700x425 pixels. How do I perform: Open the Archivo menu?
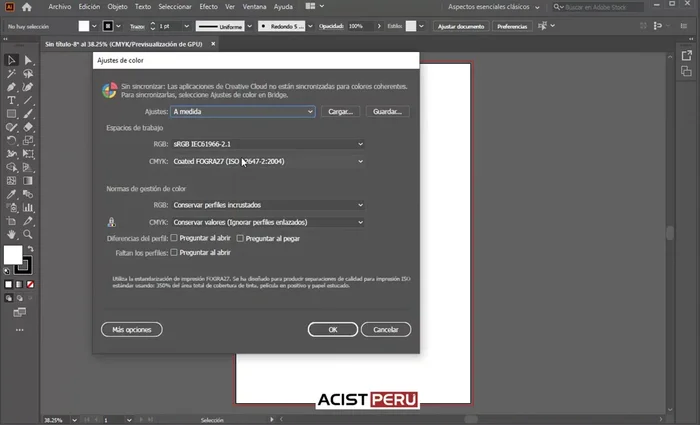pos(59,7)
